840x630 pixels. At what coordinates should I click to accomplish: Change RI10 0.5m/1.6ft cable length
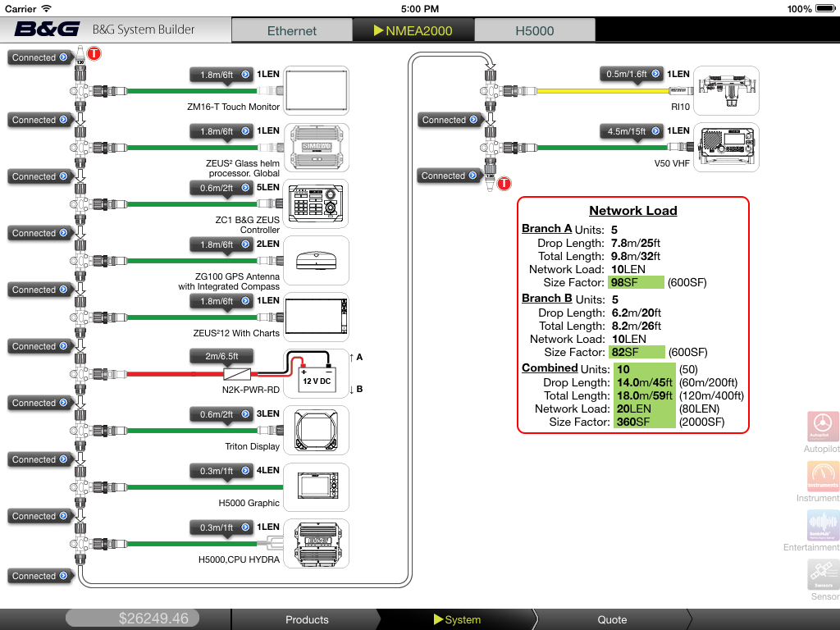click(632, 74)
